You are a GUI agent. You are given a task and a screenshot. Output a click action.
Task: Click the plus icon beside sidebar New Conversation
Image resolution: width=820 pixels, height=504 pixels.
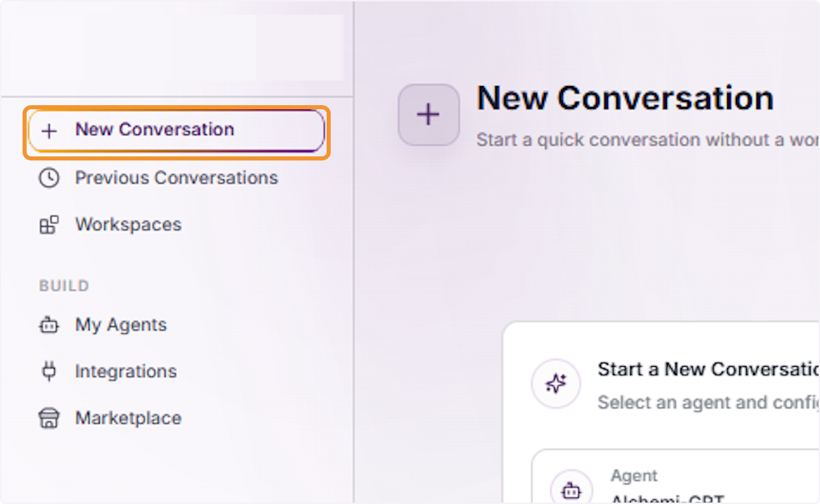pyautogui.click(x=49, y=130)
